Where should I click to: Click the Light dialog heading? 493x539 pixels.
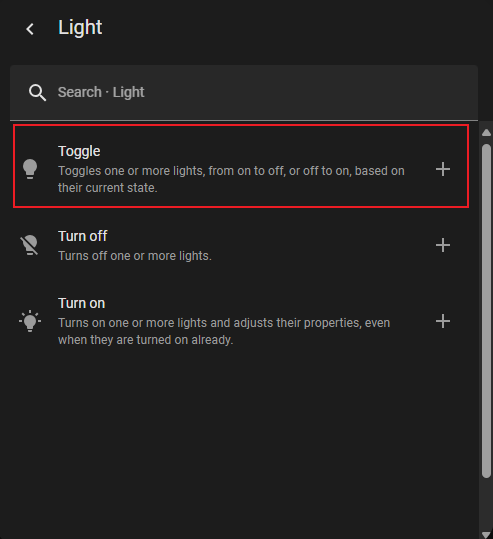(x=80, y=28)
